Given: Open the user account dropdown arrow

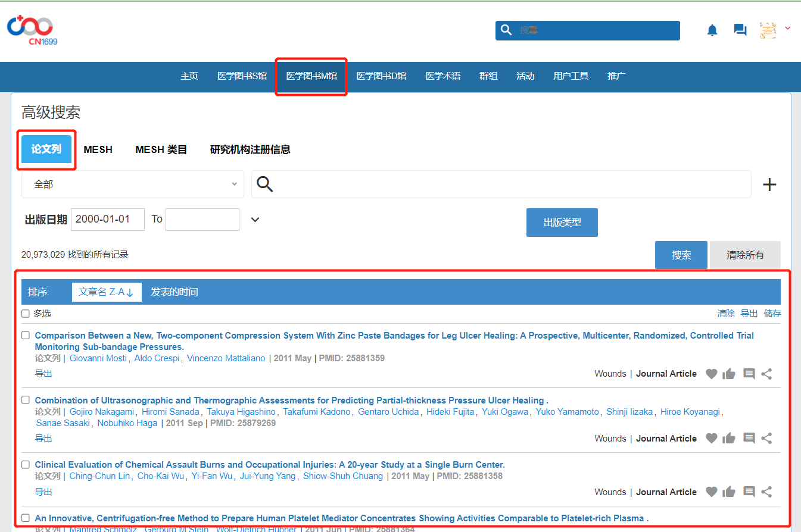Looking at the screenshot, I should point(787,28).
